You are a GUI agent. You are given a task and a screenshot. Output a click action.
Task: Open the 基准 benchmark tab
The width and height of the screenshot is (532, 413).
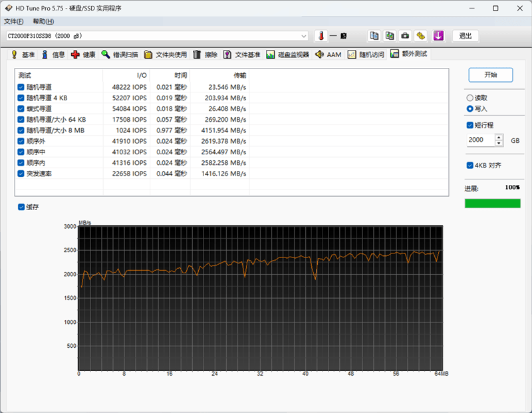pos(23,55)
